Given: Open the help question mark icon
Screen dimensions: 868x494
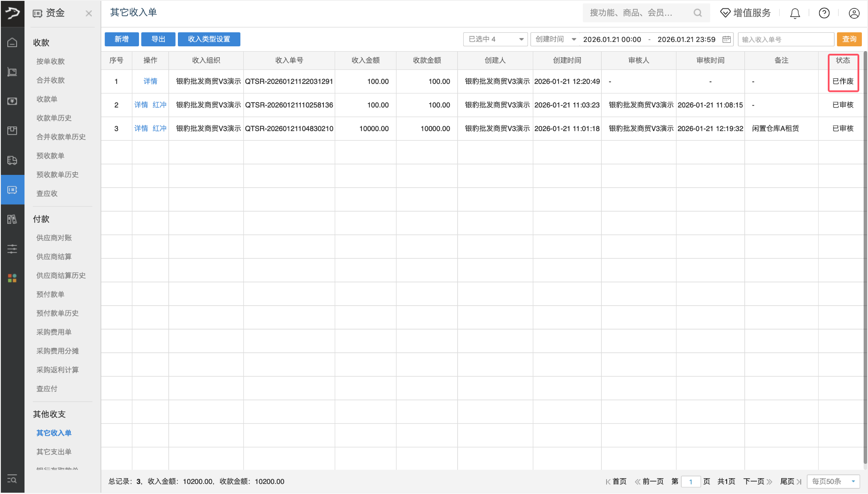Looking at the screenshot, I should click(x=824, y=13).
